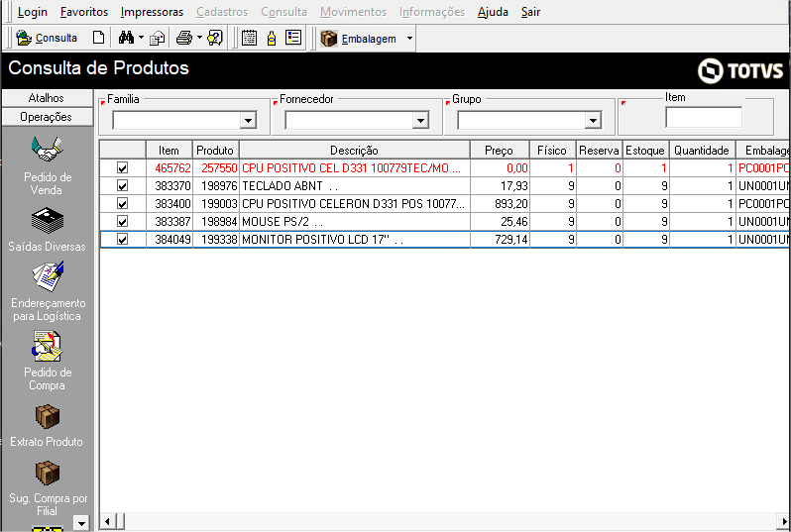Image resolution: width=791 pixels, height=532 pixels.
Task: Click the new blank document icon
Action: click(x=99, y=38)
